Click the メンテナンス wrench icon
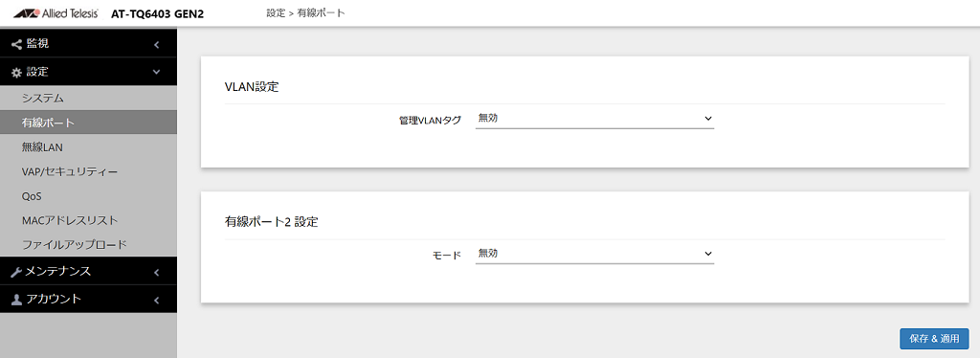This screenshot has height=358, width=980. tap(17, 272)
